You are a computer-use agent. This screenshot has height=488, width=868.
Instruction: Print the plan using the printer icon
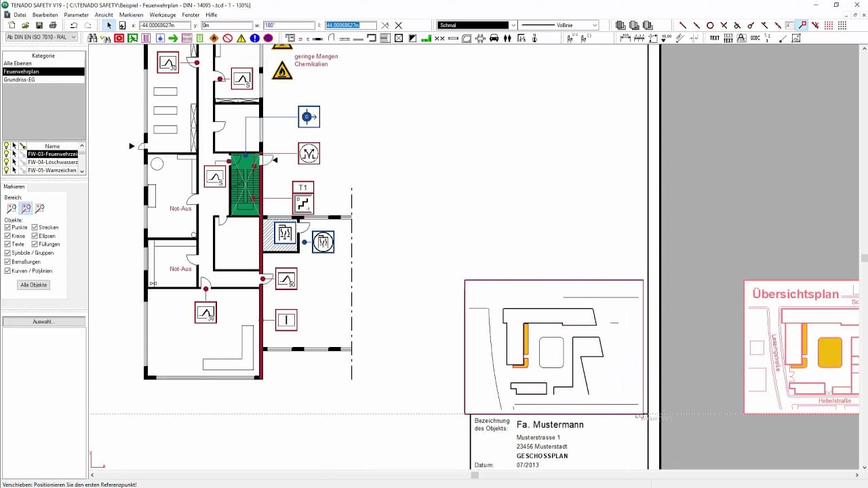click(52, 25)
